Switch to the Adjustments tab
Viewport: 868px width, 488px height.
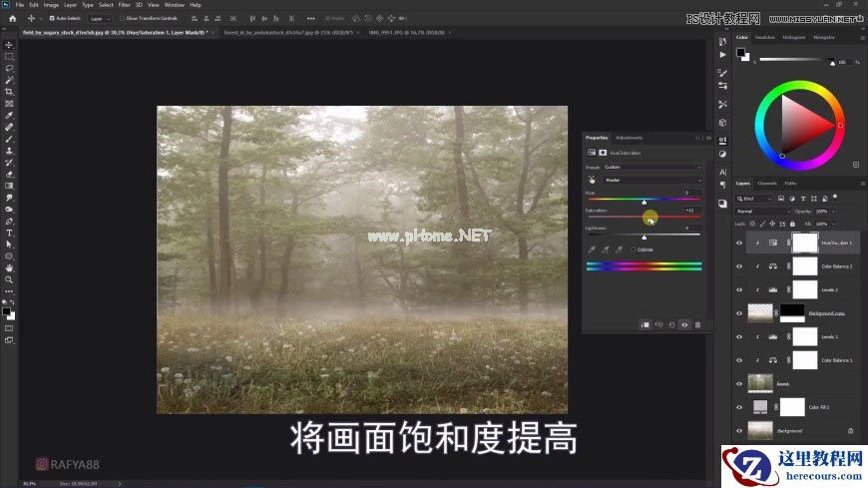[629, 138]
